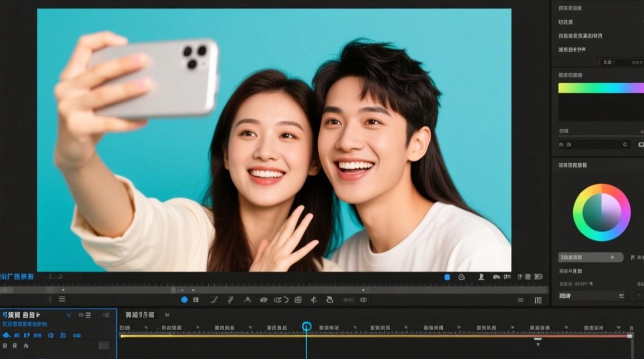Select the clock icon beneath the preview monitor
This screenshot has height=359, width=644.
click(x=461, y=277)
